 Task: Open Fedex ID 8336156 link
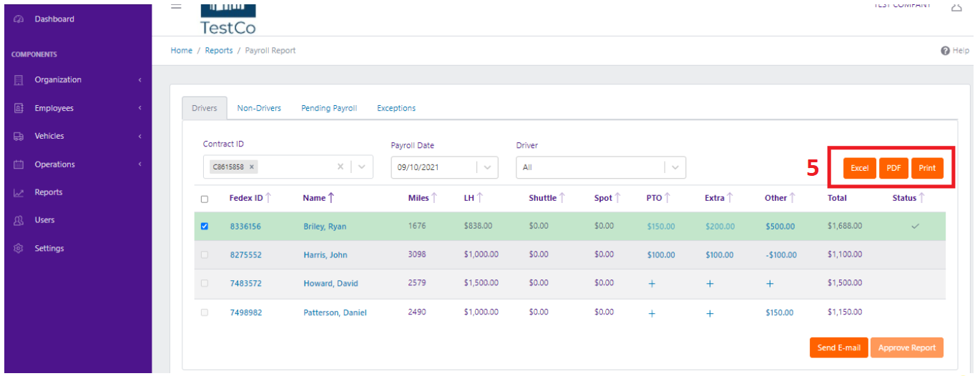[x=245, y=227]
